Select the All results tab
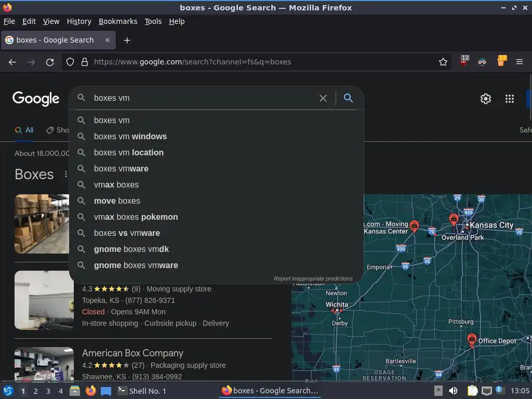The image size is (532, 399). click(24, 130)
